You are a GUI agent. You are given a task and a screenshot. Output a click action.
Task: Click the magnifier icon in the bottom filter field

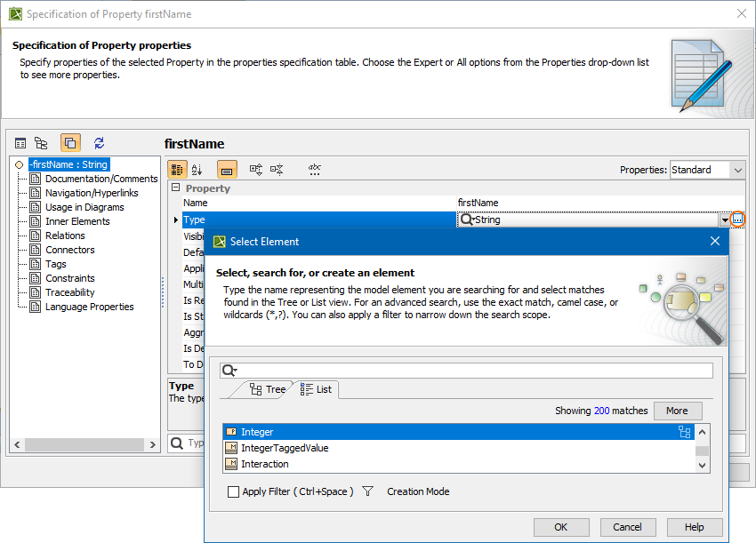click(x=177, y=443)
